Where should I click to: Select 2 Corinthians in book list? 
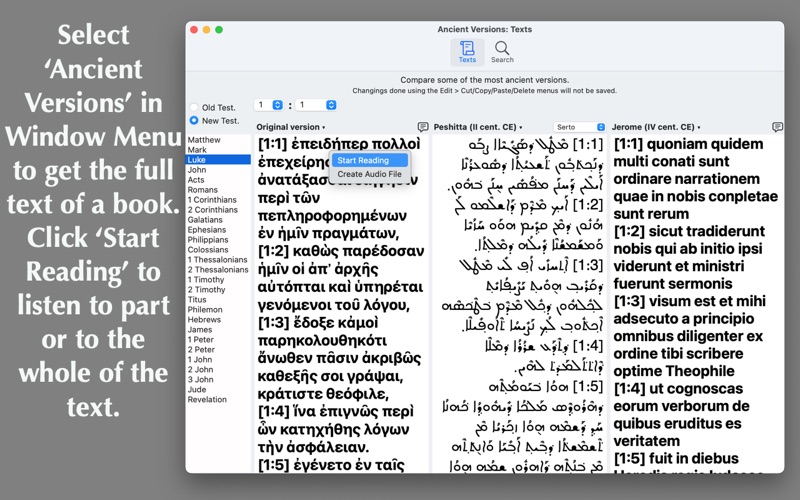[x=218, y=210]
